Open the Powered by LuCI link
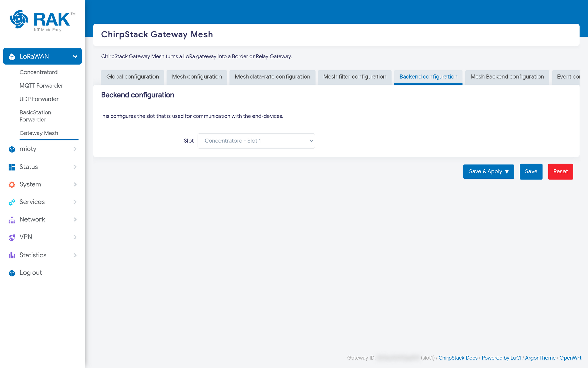588x368 pixels. click(502, 358)
